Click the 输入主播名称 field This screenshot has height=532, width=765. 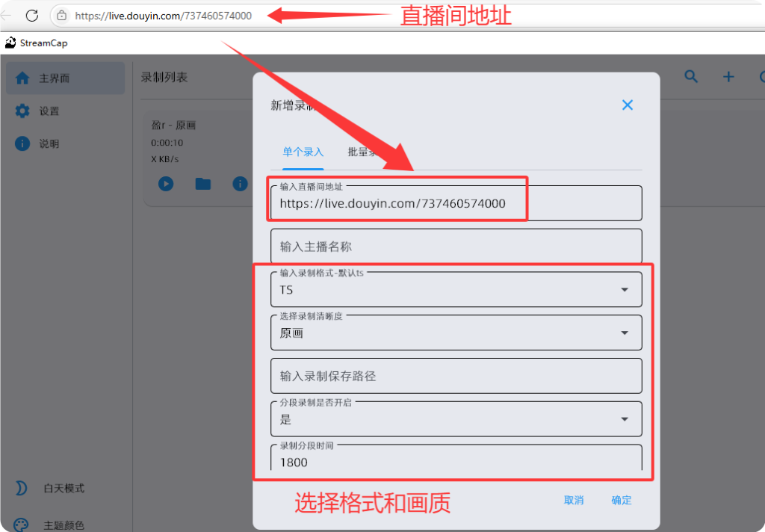456,247
